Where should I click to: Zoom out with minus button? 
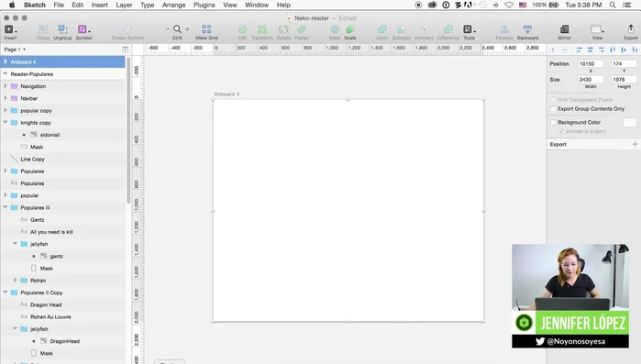[x=168, y=29]
